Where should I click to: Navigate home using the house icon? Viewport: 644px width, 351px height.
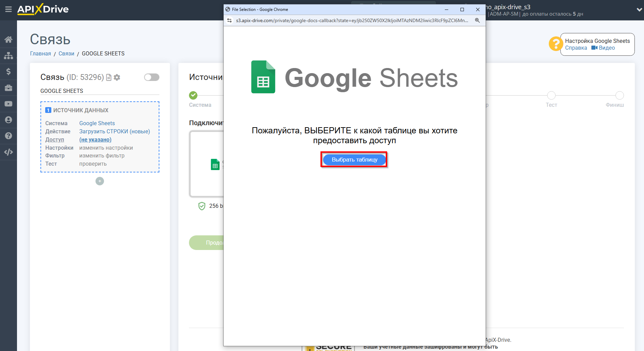(8, 39)
